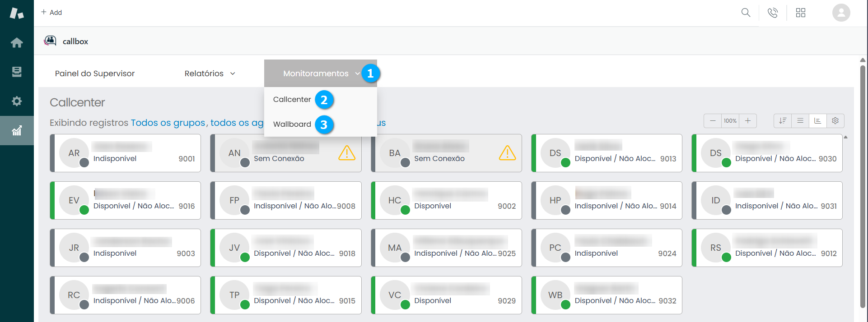868x322 pixels.
Task: Click the phone call icon in header
Action: click(x=773, y=13)
